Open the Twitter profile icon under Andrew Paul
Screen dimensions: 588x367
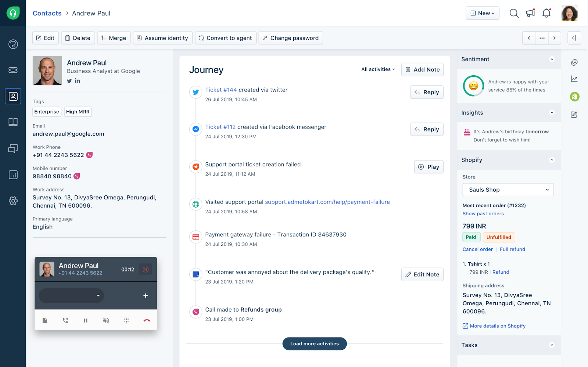(x=69, y=81)
